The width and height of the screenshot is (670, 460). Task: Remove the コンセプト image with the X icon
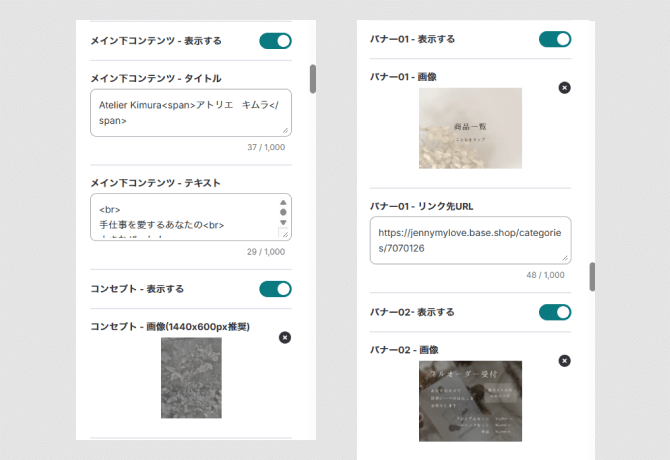pos(285,338)
